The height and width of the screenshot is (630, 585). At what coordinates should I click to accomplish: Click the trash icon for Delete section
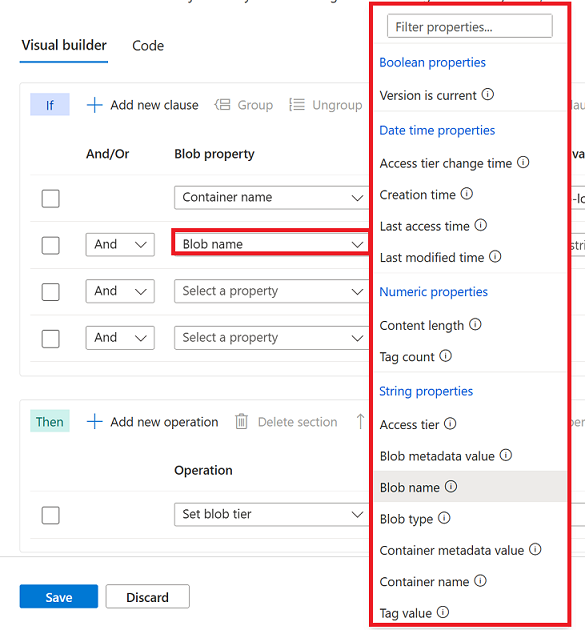coord(241,422)
